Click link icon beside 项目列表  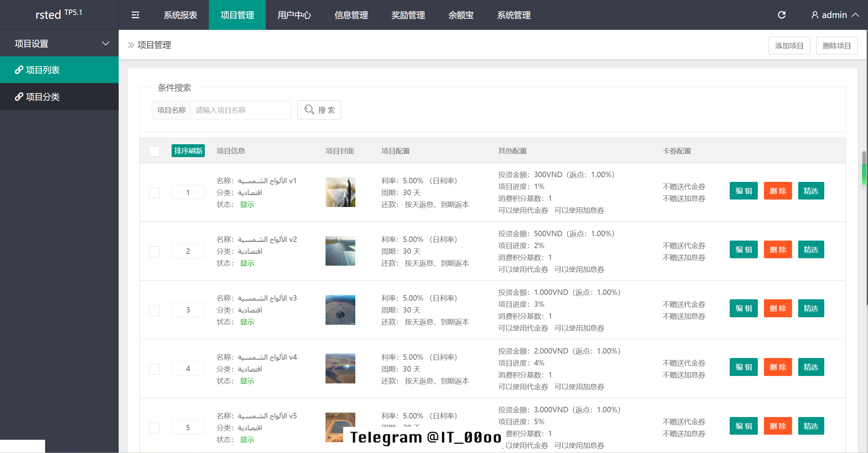(x=19, y=70)
